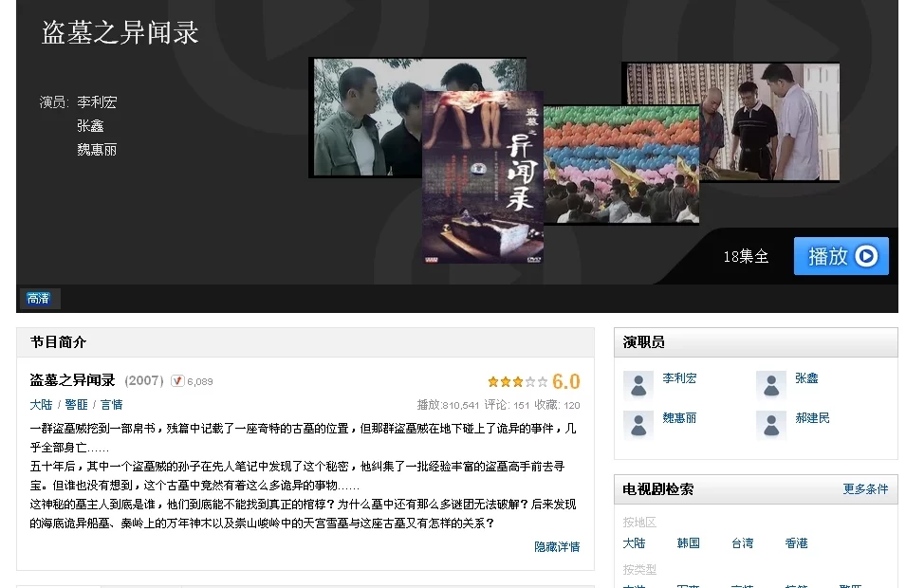
Task: Filter TV search by 台湾 region
Action: click(x=742, y=543)
